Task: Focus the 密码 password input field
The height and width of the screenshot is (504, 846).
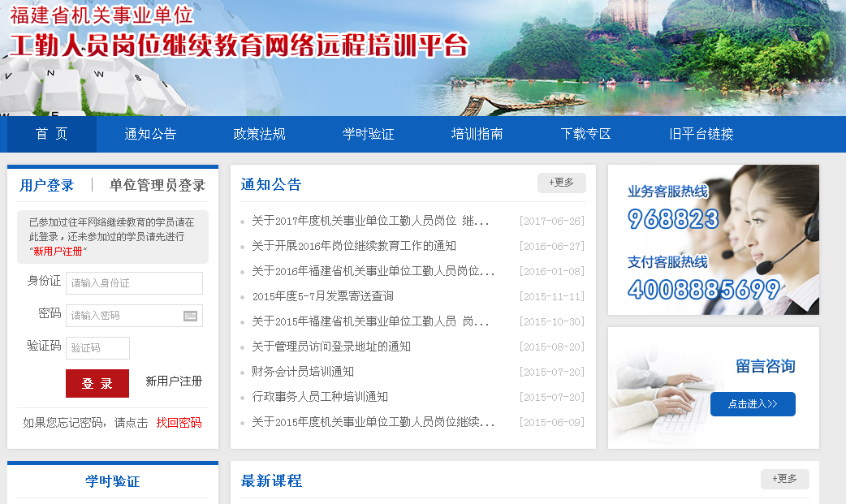Action: pyautogui.click(x=126, y=316)
